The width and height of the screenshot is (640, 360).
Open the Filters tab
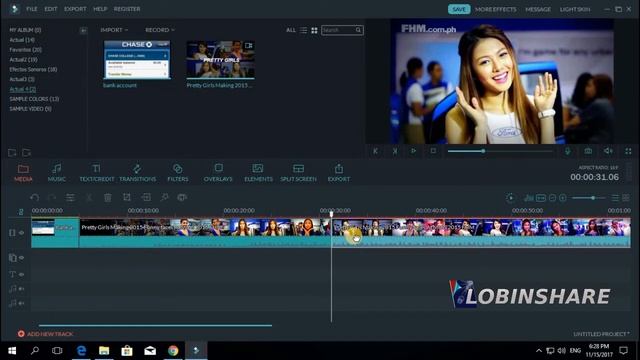(x=178, y=173)
